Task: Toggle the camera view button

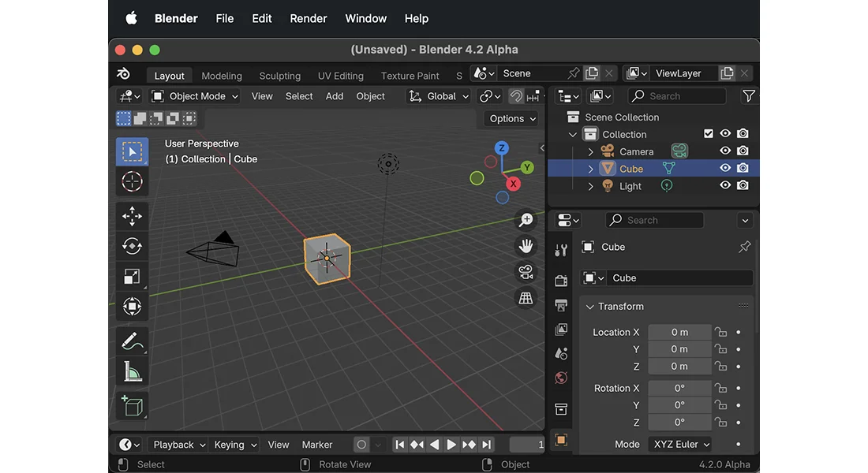Action: pos(526,272)
